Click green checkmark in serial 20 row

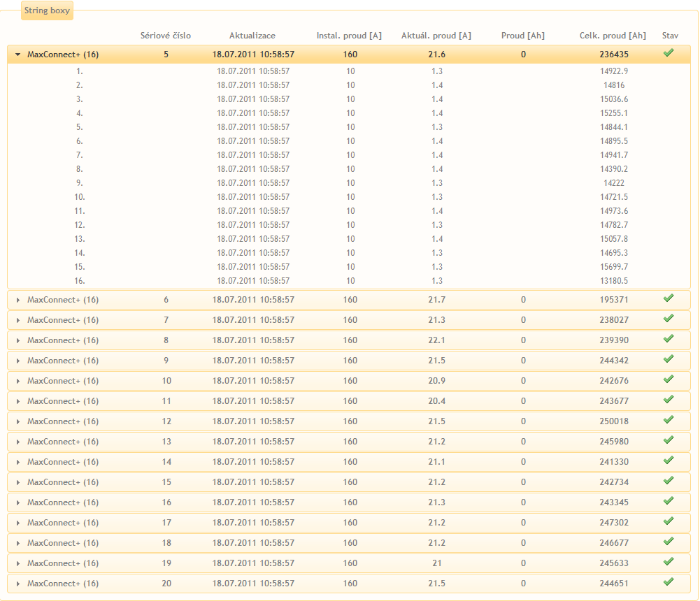669,583
